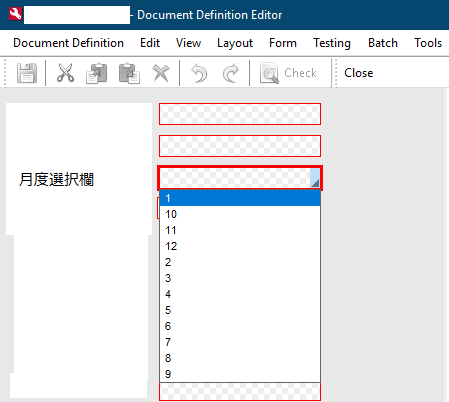Image resolution: width=449 pixels, height=402 pixels.
Task: Click the Copy icon in toolbar
Action: (96, 73)
